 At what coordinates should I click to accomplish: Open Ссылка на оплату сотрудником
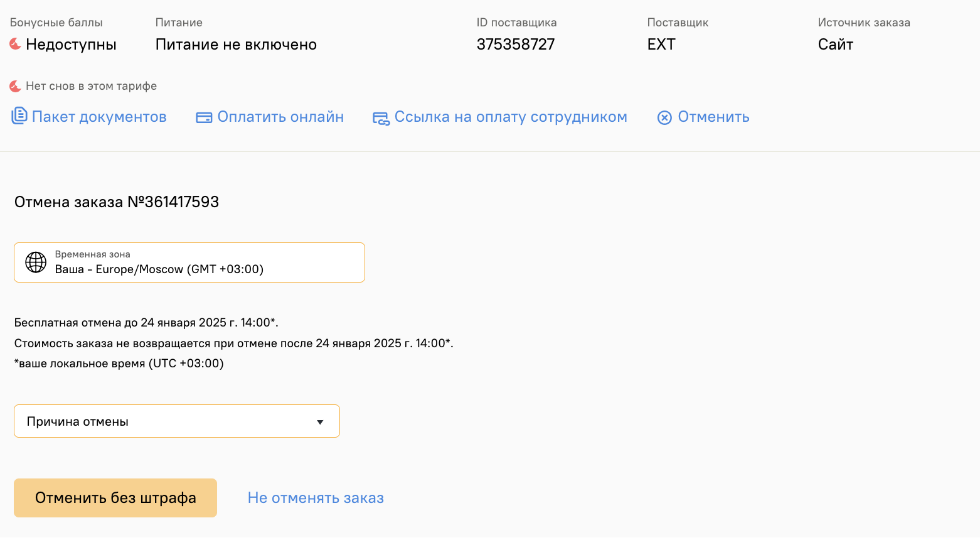(x=511, y=117)
